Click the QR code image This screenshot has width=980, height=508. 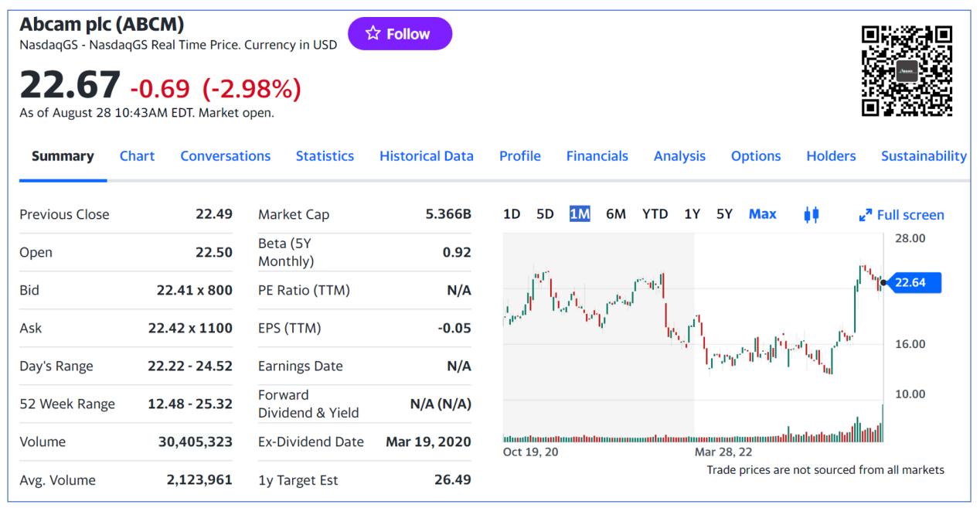coord(907,71)
